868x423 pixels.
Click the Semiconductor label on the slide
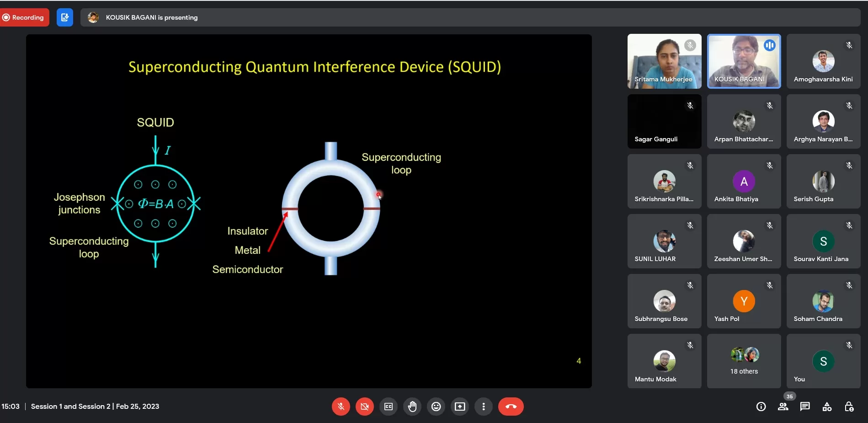click(248, 269)
